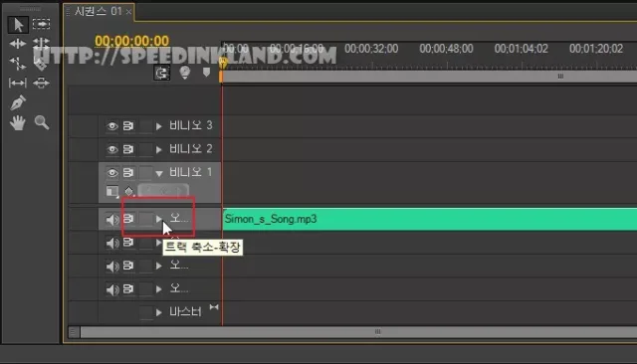637x364 pixels.
Task: Toggle 비디오 2 track visibility eye
Action: click(x=112, y=149)
